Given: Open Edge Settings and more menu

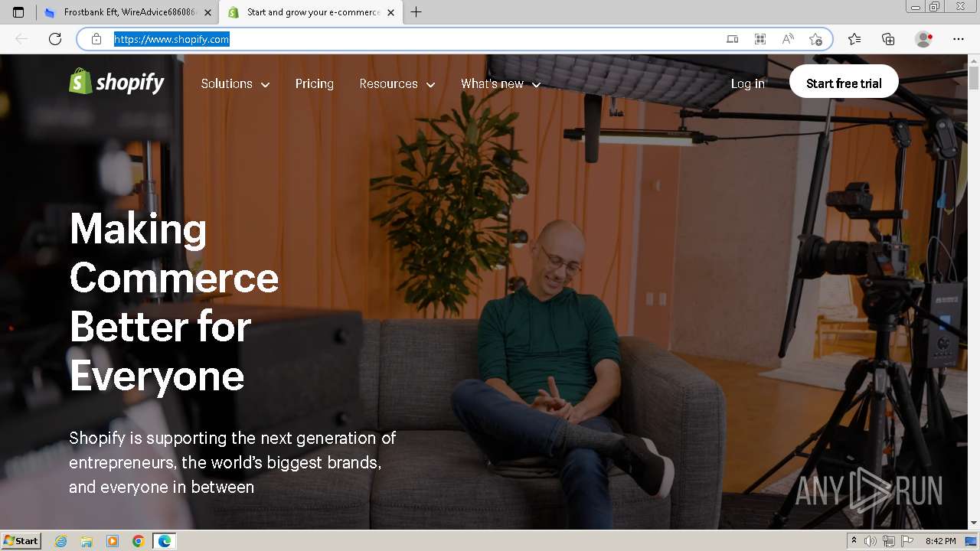Looking at the screenshot, I should (959, 39).
